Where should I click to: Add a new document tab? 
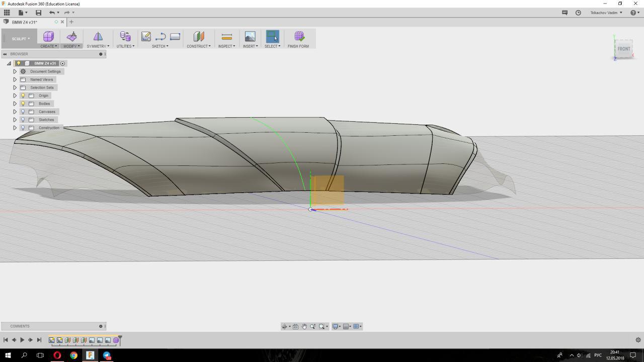pos(71,22)
